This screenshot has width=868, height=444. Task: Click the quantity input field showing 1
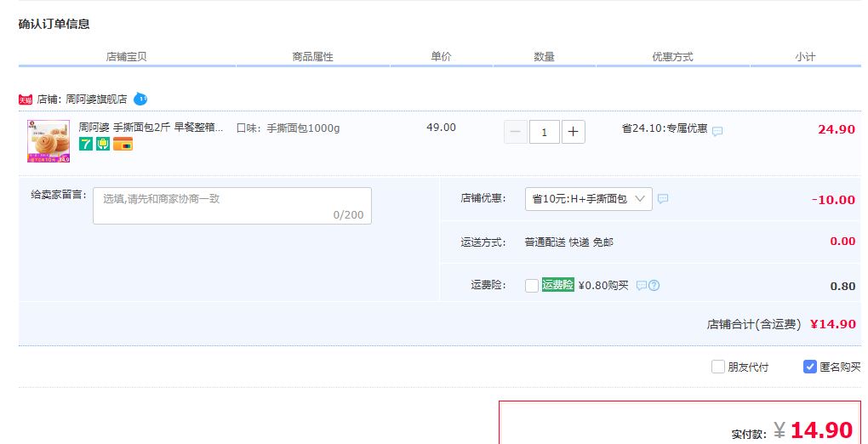point(544,132)
